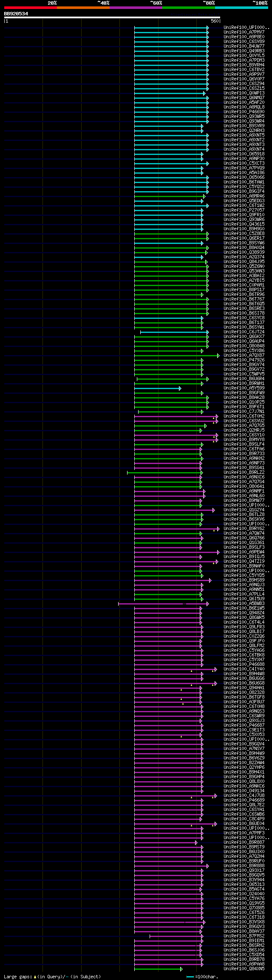Click the purple alignment bar for UniRef100_C4J7U8
The width and height of the screenshot is (272, 980).
coord(176,796)
